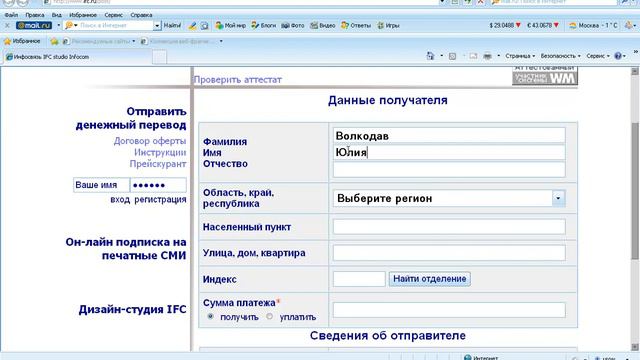Expand the Сервис command bar dropdown
Image resolution: width=640 pixels, height=360 pixels.
coord(598,56)
